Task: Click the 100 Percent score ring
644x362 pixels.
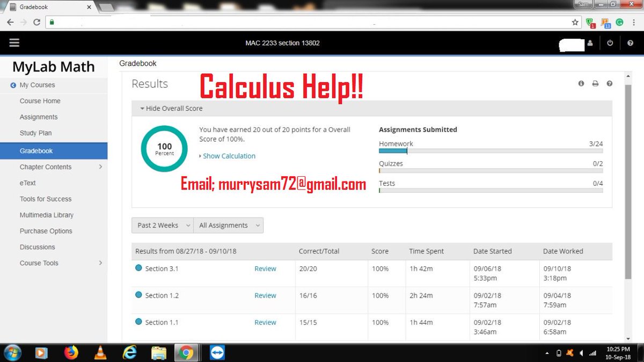Action: [x=164, y=149]
